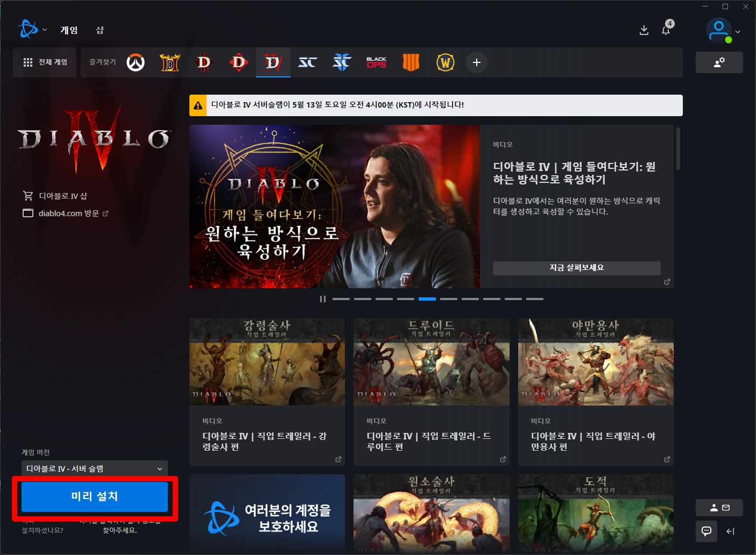
Task: Select the Call of Duty Black Ops 4 icon
Action: pos(411,62)
